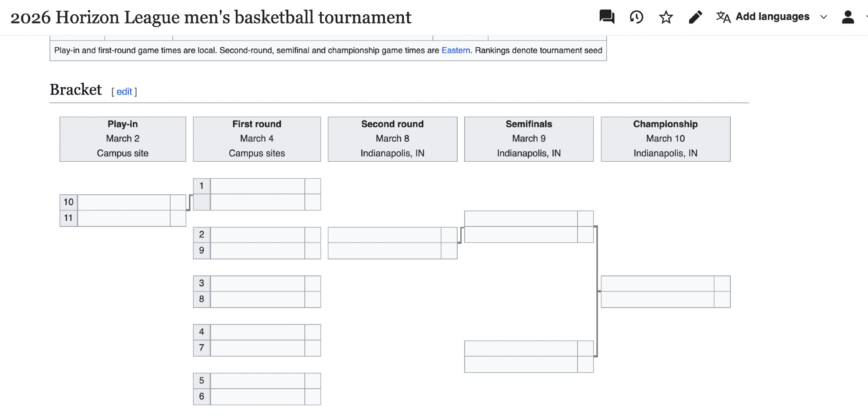Image resolution: width=868 pixels, height=416 pixels.
Task: Click the Play-in March 2 header
Action: 123,139
